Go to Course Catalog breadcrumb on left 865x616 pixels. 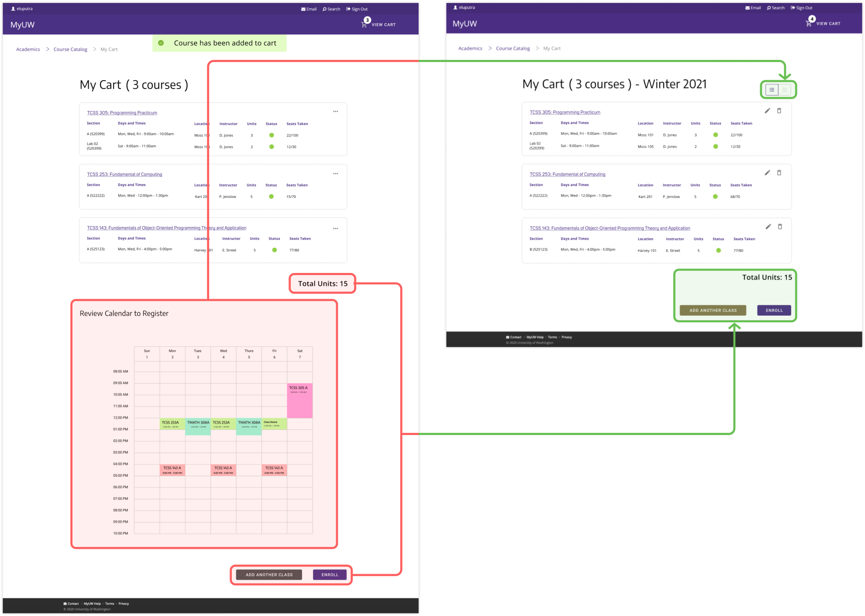pos(70,49)
